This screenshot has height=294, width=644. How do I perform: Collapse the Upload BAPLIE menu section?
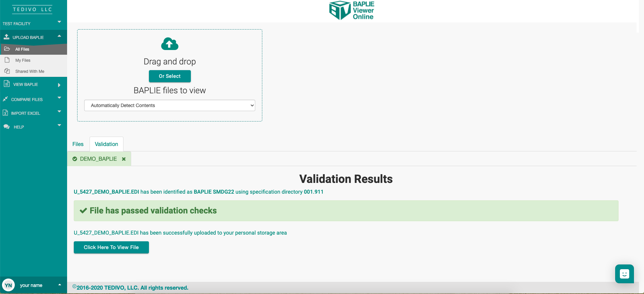coord(59,36)
